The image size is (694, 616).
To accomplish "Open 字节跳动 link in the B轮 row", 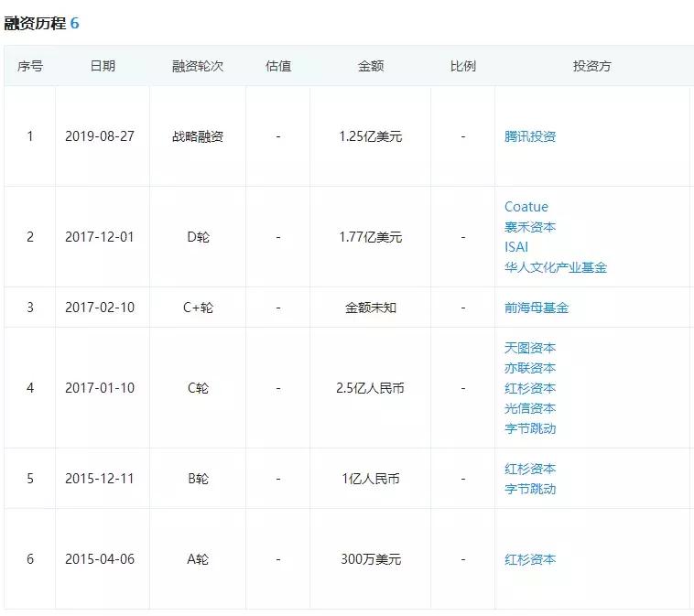I will pyautogui.click(x=530, y=489).
